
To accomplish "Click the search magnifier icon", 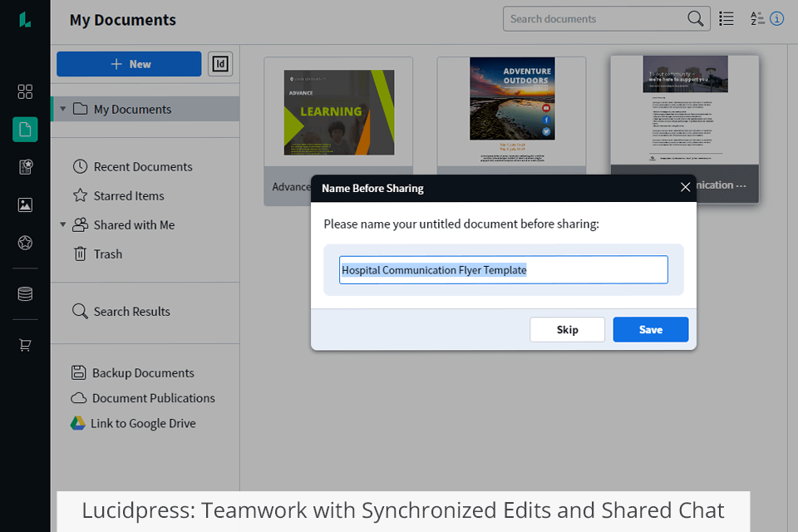I will tap(695, 19).
